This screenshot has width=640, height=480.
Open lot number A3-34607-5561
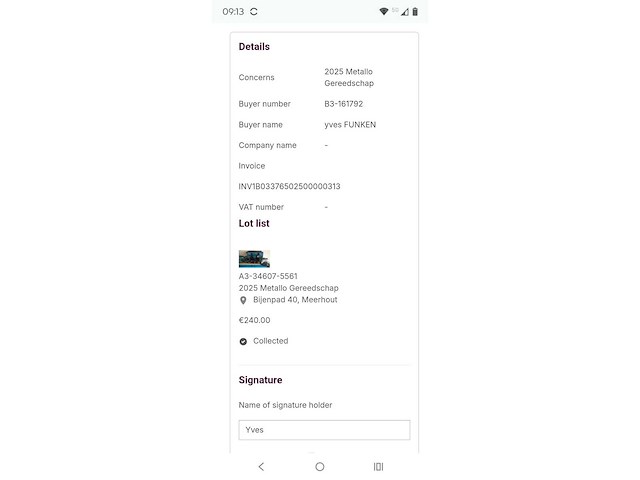[268, 276]
